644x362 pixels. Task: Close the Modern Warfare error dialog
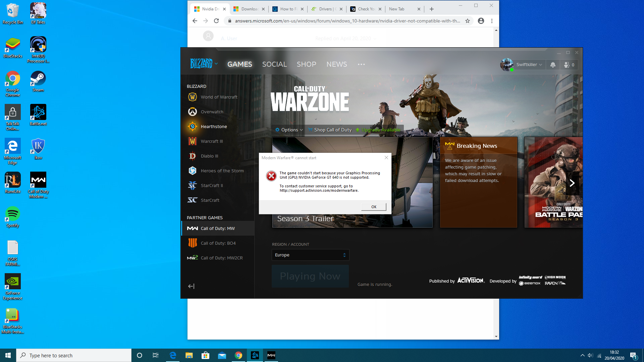pyautogui.click(x=386, y=158)
